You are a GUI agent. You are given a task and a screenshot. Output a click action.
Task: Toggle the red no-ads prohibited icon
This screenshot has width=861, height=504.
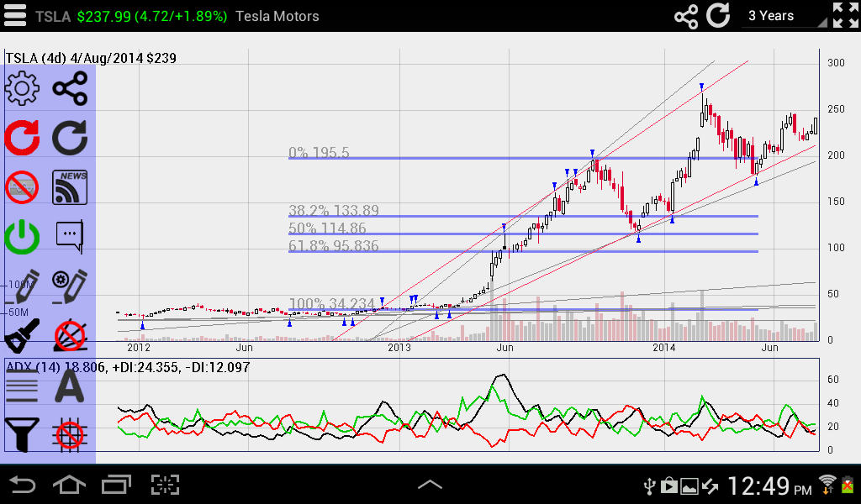click(22, 187)
